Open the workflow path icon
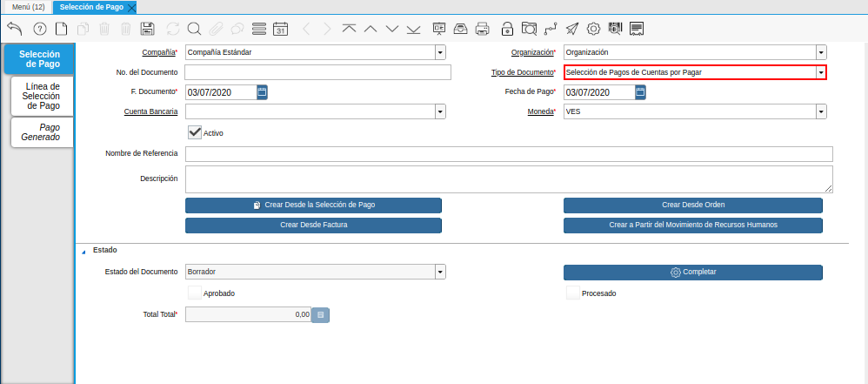 [x=551, y=29]
